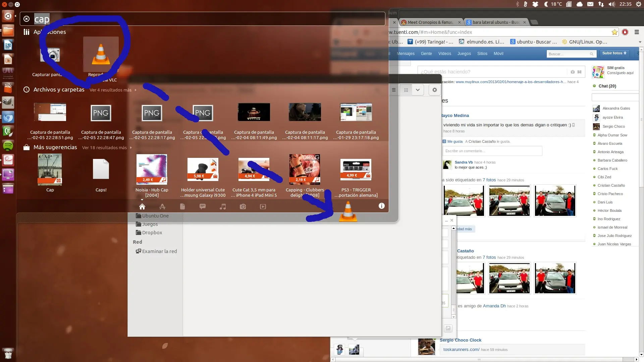The width and height of the screenshot is (644, 362).
Task: Expand 'Ver 18 resultados más' suggestions
Action: click(107, 147)
